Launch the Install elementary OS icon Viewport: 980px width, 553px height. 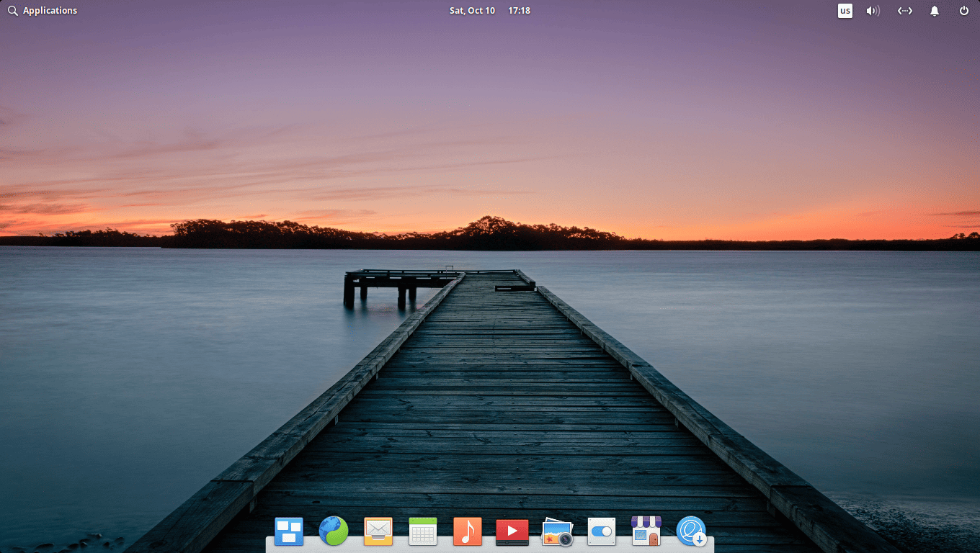coord(691,532)
